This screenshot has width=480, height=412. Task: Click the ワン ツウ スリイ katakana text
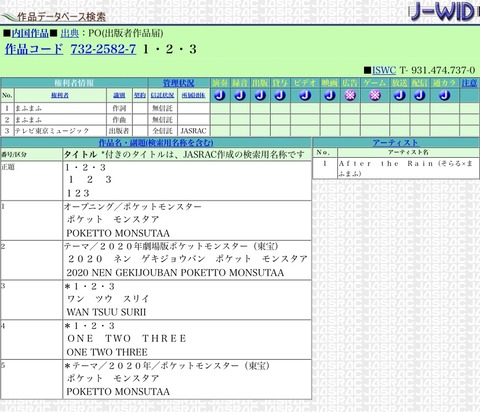pos(108,299)
